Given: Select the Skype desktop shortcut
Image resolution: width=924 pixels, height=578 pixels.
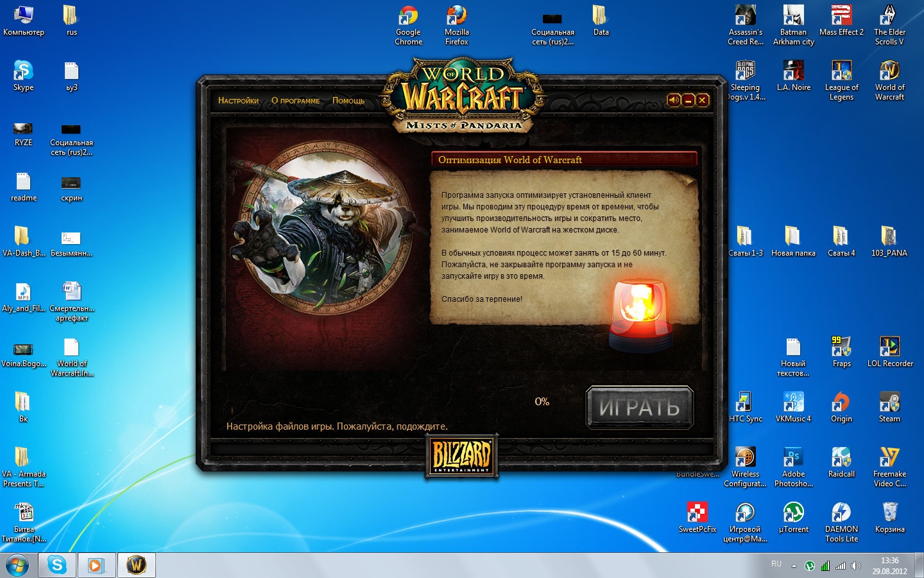Looking at the screenshot, I should pos(23,76).
